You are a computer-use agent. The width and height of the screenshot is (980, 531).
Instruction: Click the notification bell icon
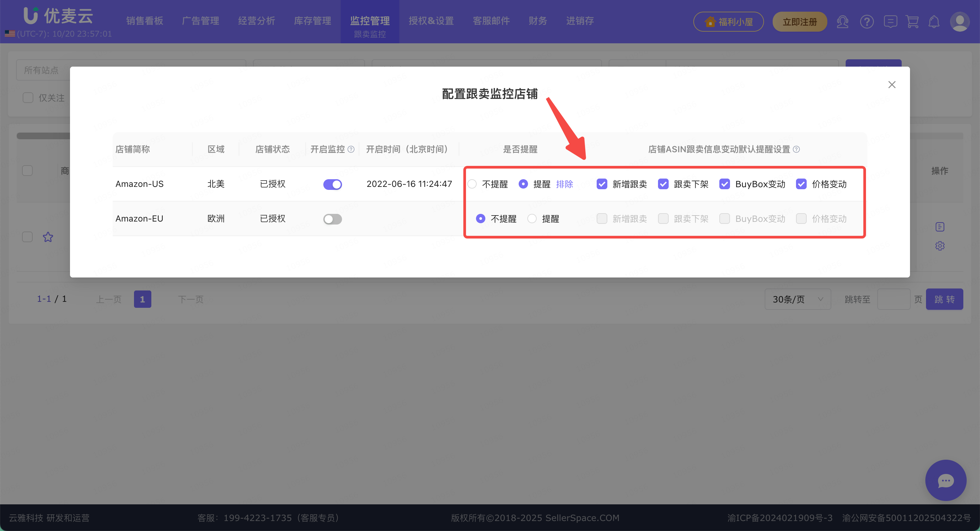coord(934,22)
